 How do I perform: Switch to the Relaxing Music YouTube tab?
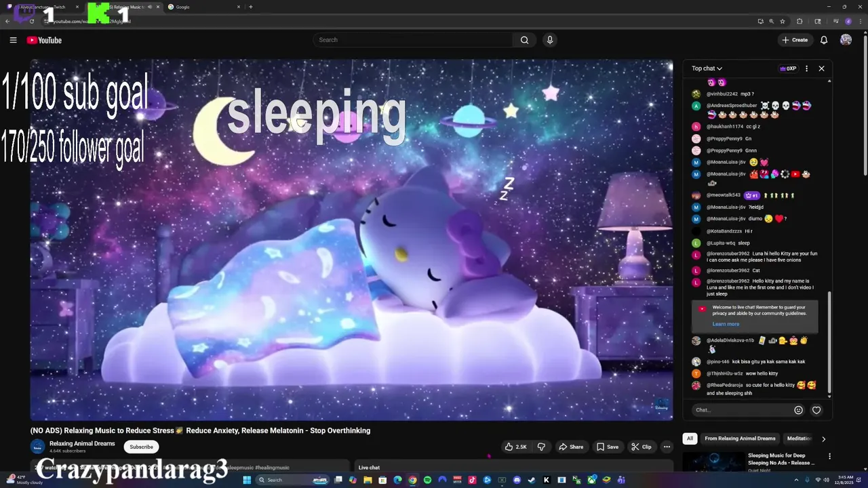coord(124,7)
